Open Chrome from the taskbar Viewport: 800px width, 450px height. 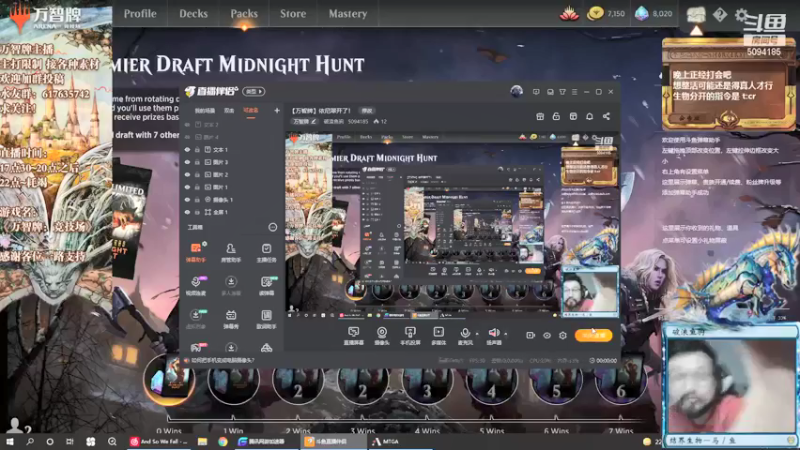click(223, 441)
